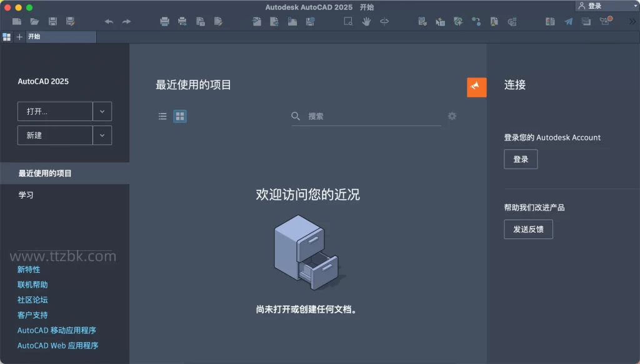Expand the 新建 button dropdown arrow
This screenshot has width=640, height=364.
click(x=102, y=135)
